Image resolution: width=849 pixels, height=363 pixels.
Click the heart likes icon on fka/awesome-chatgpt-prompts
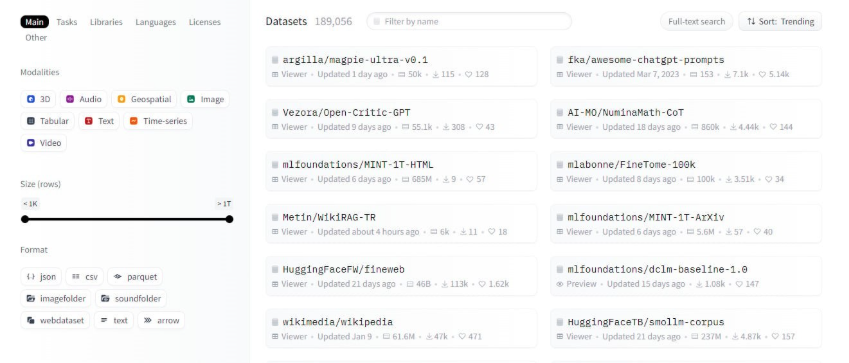pos(762,74)
